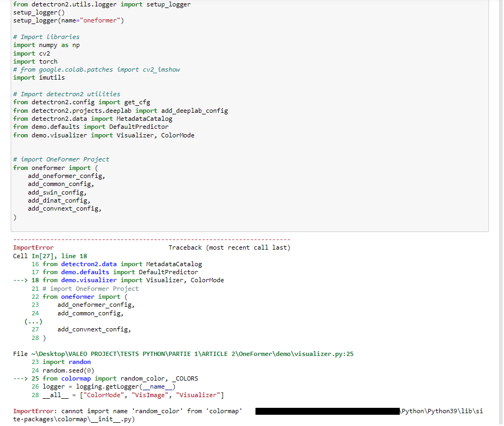Click the "oneformer" module link in traceback

pos(77,296)
